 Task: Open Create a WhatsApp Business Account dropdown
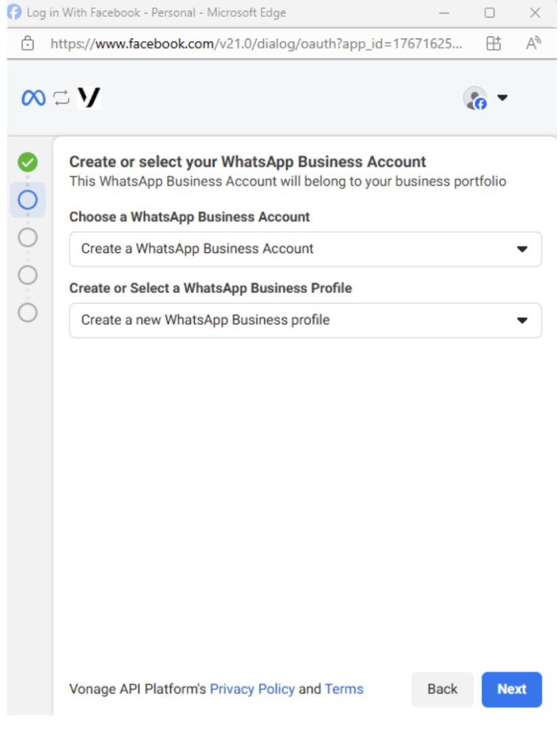tap(305, 249)
